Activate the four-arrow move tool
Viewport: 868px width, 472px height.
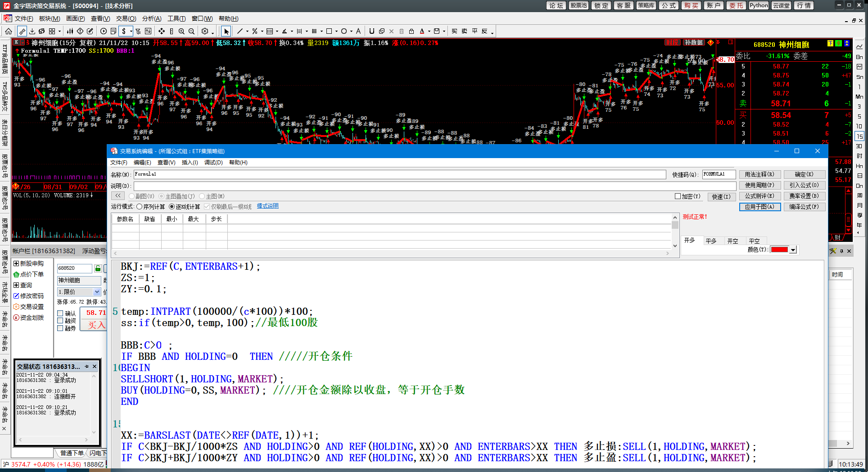[161, 31]
